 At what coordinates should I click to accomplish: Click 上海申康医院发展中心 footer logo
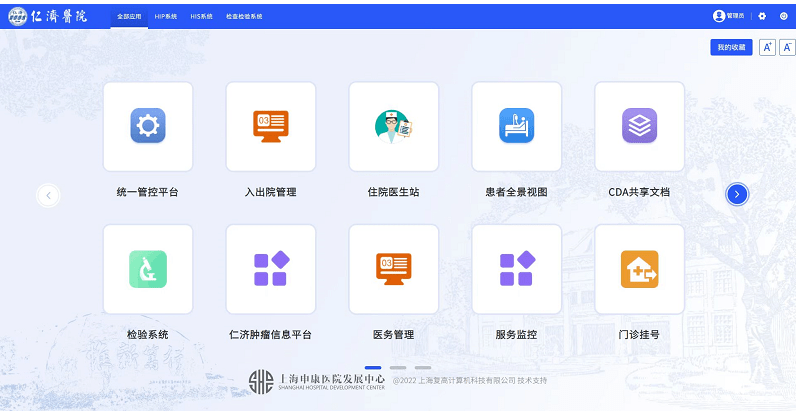[x=317, y=381]
